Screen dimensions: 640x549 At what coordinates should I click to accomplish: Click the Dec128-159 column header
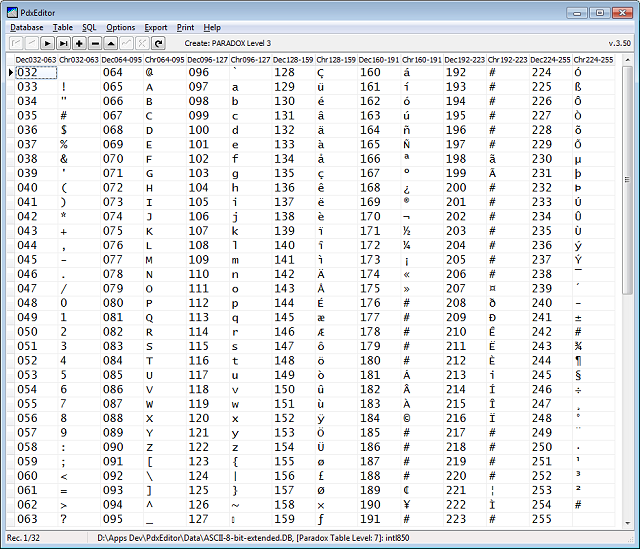click(293, 60)
